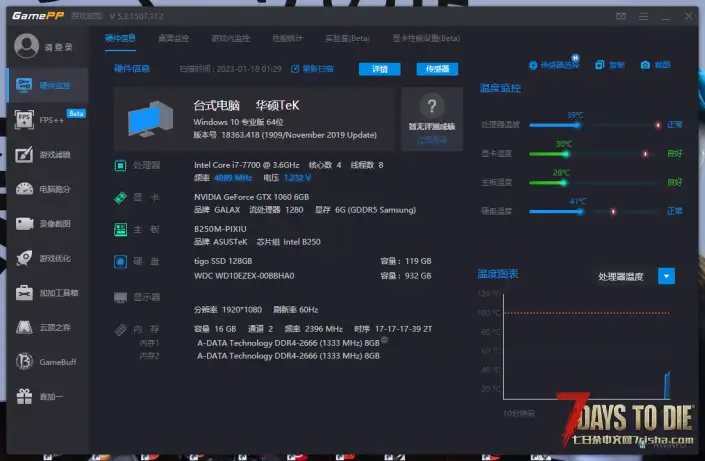Switch to the 显卡性能设置(Beta) tab

pos(426,38)
